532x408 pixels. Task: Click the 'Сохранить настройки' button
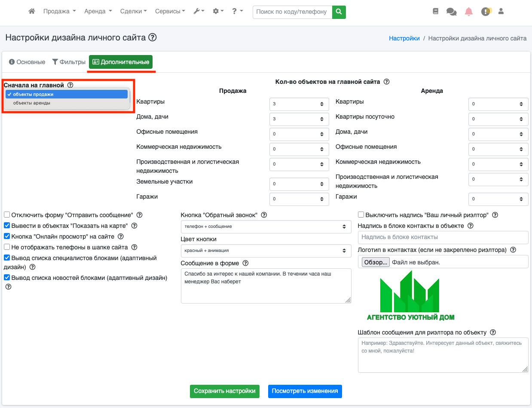point(225,391)
